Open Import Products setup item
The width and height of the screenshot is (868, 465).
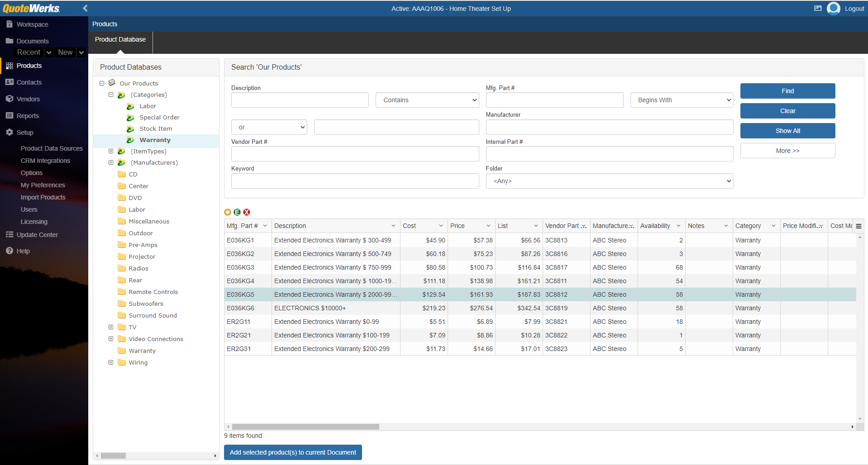pyautogui.click(x=43, y=197)
